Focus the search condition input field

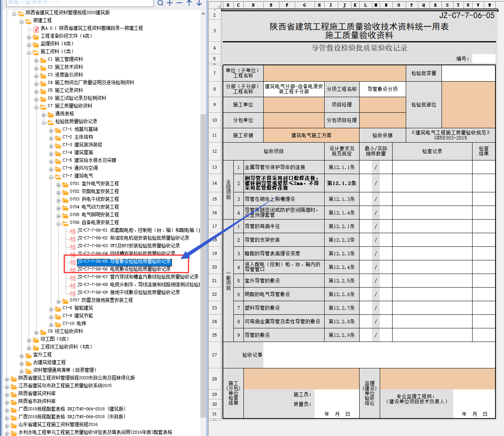80,3
